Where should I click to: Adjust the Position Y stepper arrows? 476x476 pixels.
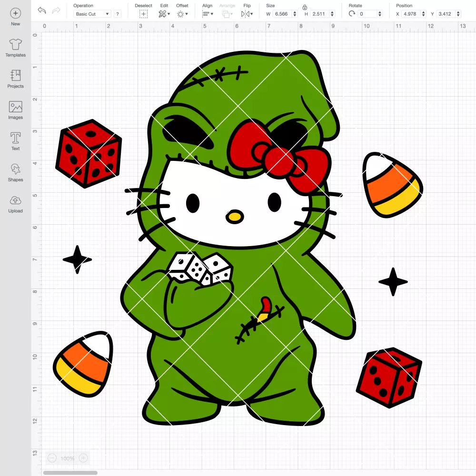tap(458, 14)
